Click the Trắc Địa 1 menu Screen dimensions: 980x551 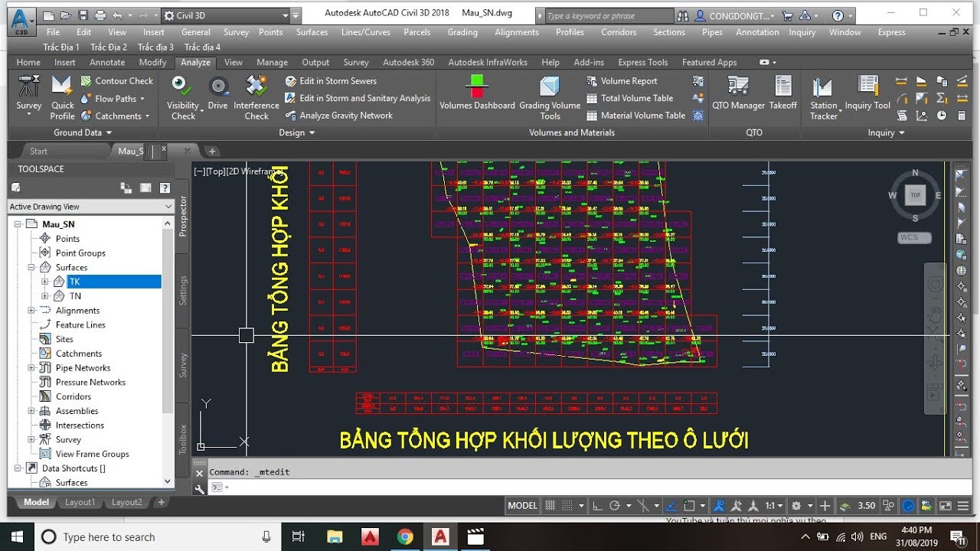(x=61, y=47)
